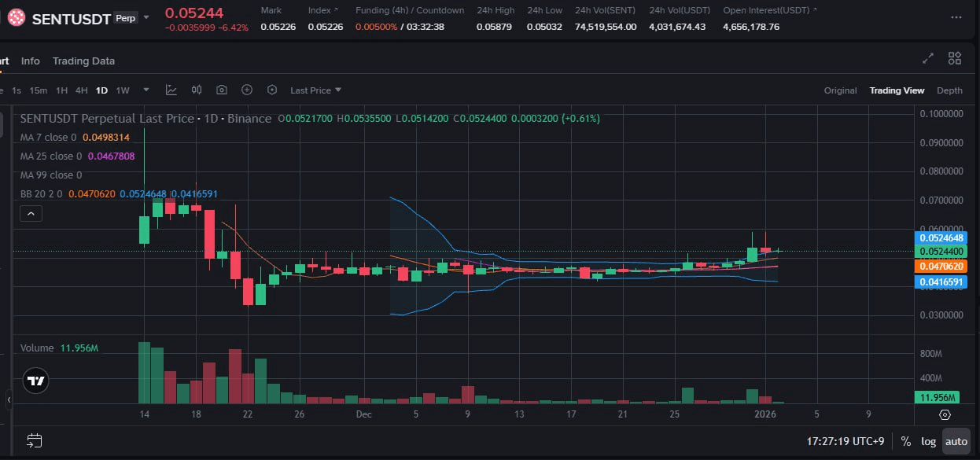Click the chart style line icon
This screenshot has width=980, height=460.
[171, 90]
